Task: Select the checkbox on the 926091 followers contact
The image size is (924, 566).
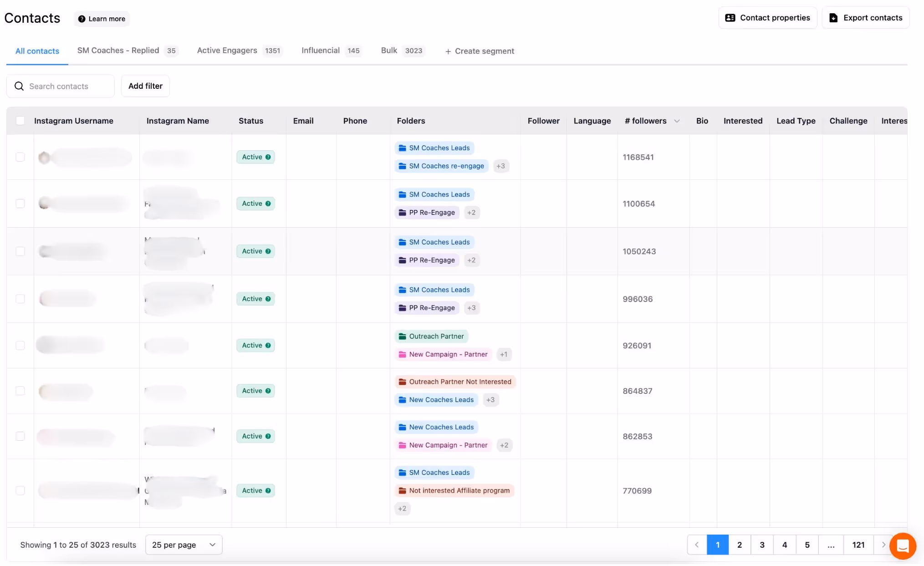Action: (20, 346)
